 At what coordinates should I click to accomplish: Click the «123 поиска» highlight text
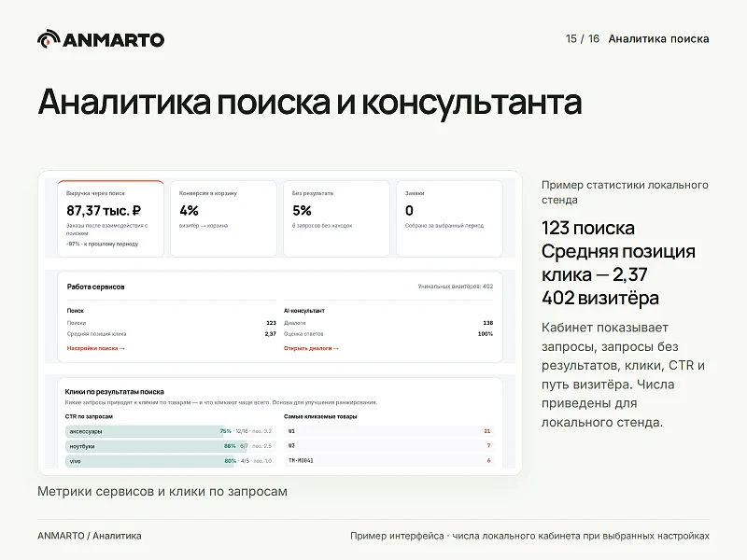[588, 228]
